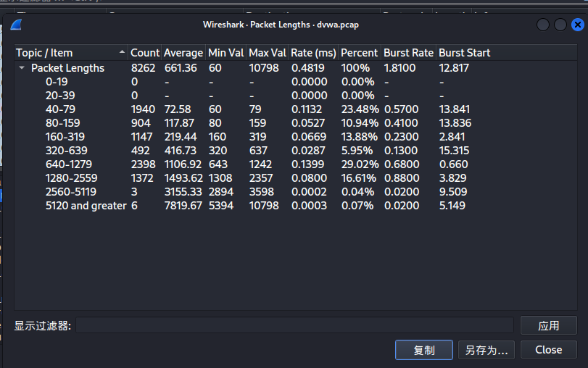Click the first dark circular title bar button
Viewport: 588px width, 368px height.
coord(542,25)
